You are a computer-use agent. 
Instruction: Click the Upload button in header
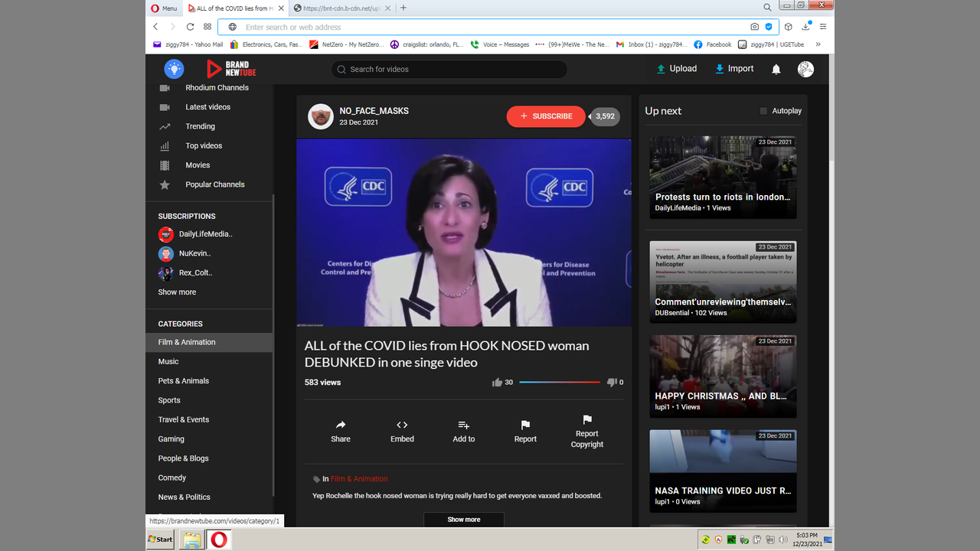(x=676, y=69)
